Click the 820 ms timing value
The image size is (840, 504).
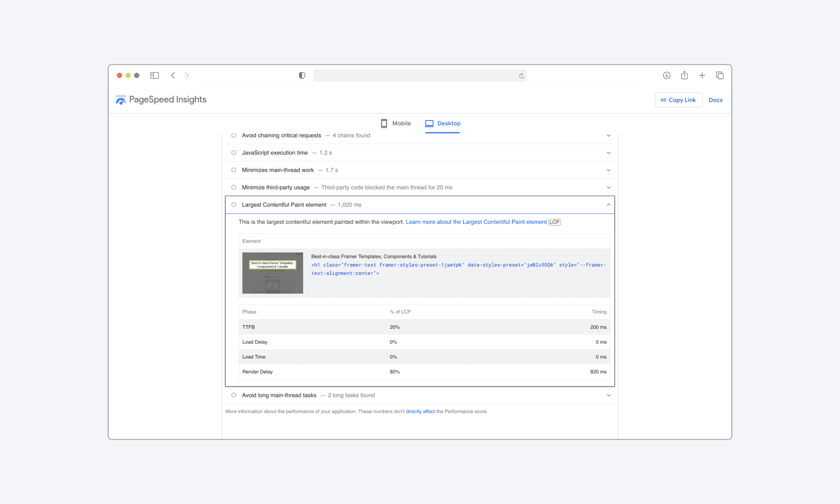(598, 372)
